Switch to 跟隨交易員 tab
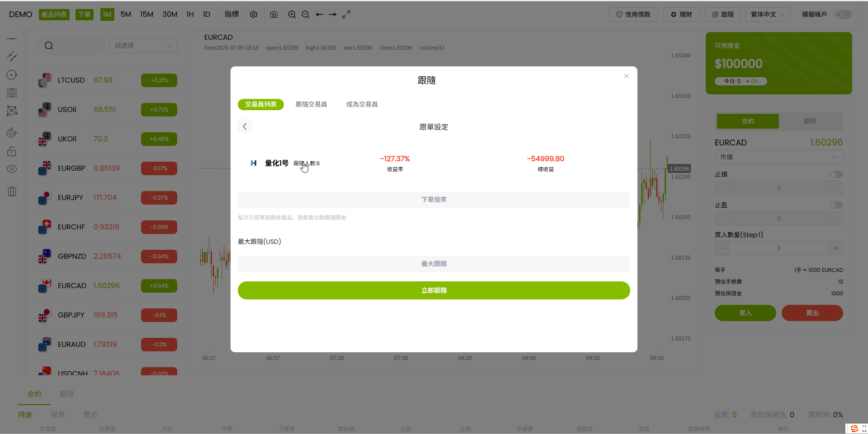The width and height of the screenshot is (868, 434). point(311,104)
